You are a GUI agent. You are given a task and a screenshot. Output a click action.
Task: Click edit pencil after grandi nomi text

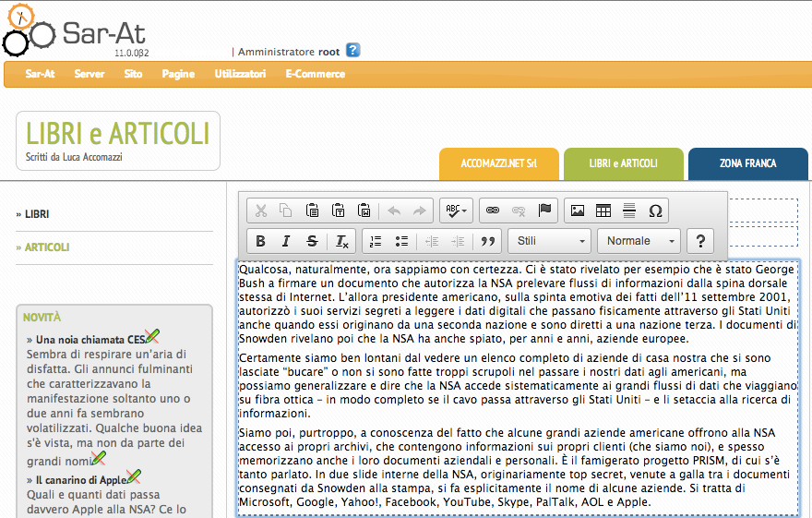99,458
